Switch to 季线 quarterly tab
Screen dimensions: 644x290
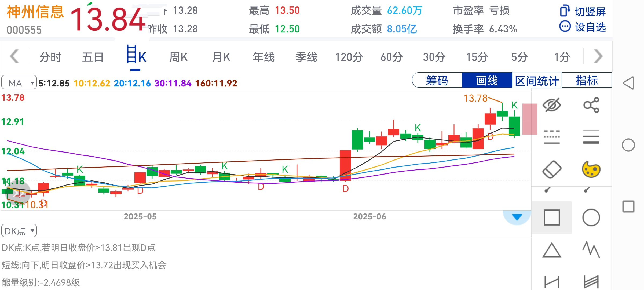pos(306,57)
